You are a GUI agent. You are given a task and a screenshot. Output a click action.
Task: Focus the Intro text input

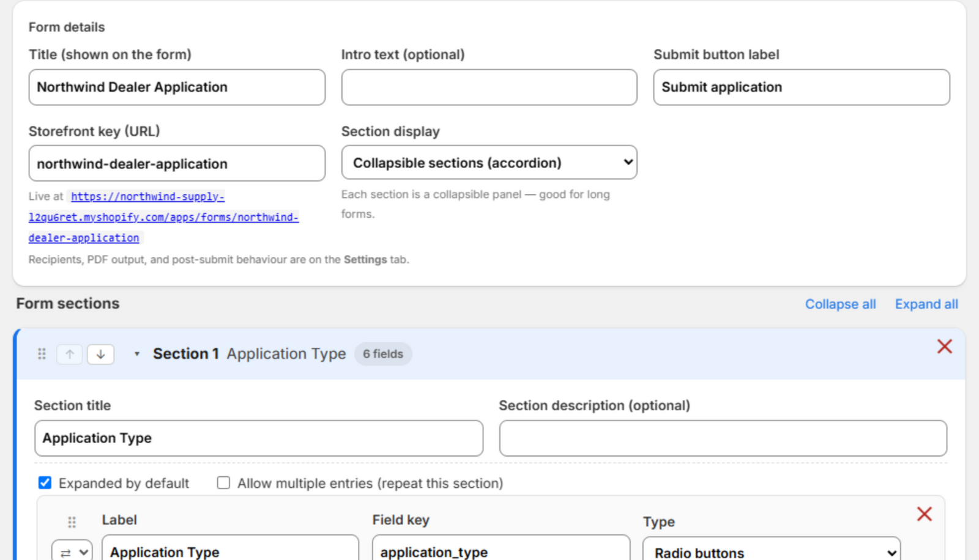[489, 87]
